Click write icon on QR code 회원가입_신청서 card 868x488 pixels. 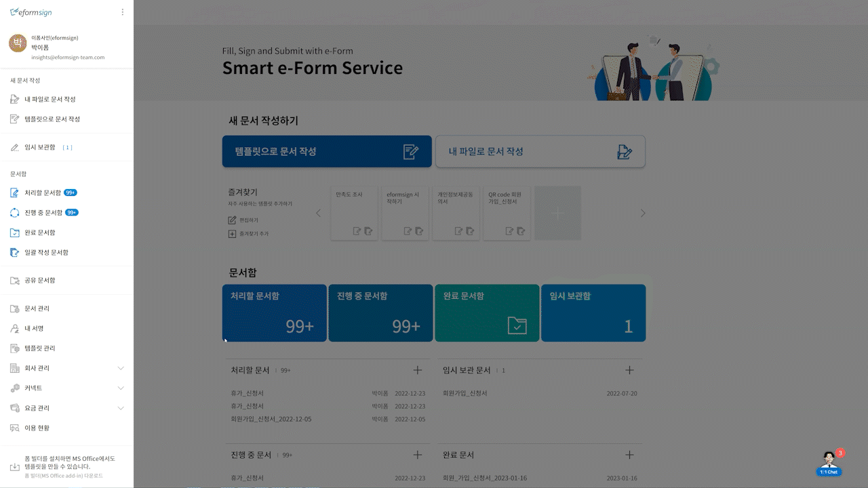(x=510, y=231)
